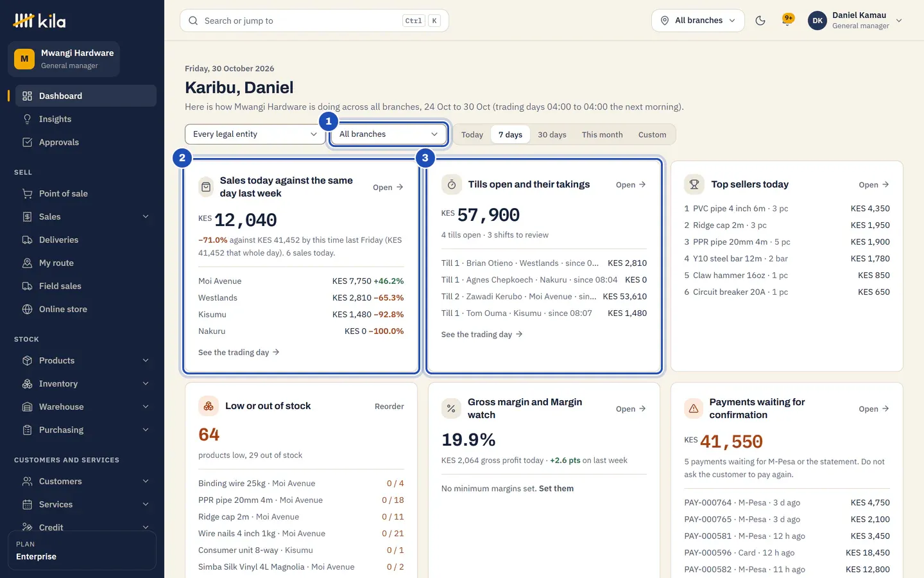Select the 30 days period tab

pyautogui.click(x=552, y=134)
